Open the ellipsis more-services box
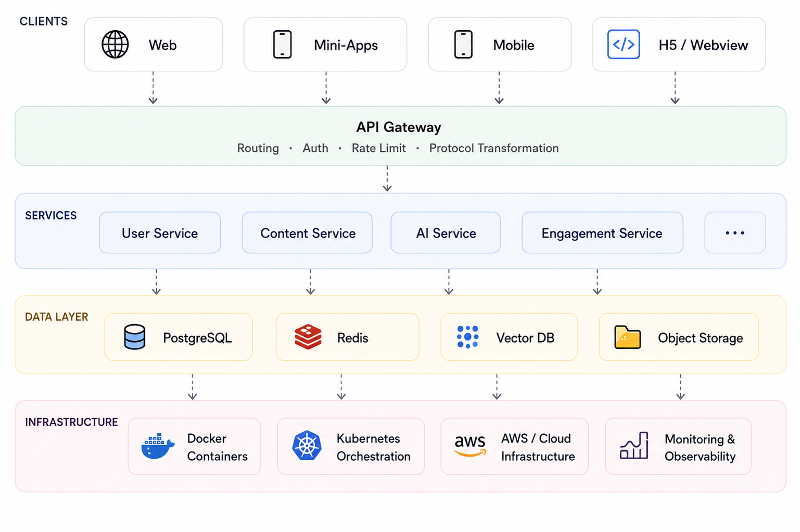This screenshot has width=800, height=532. pos(735,232)
